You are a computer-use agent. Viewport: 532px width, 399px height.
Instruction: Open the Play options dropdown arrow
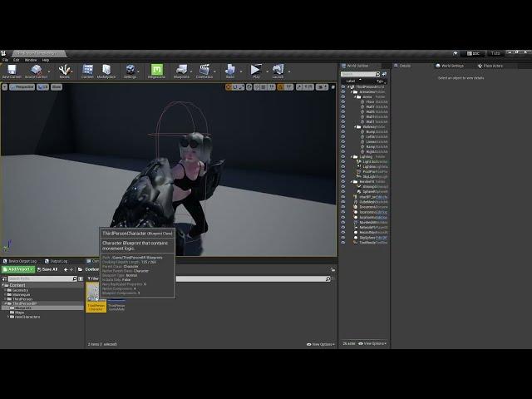267,71
